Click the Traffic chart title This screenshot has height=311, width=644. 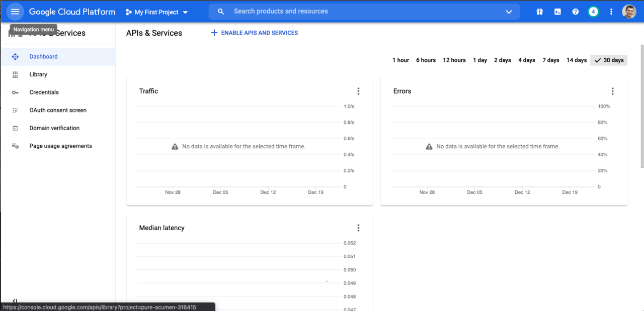click(x=148, y=91)
